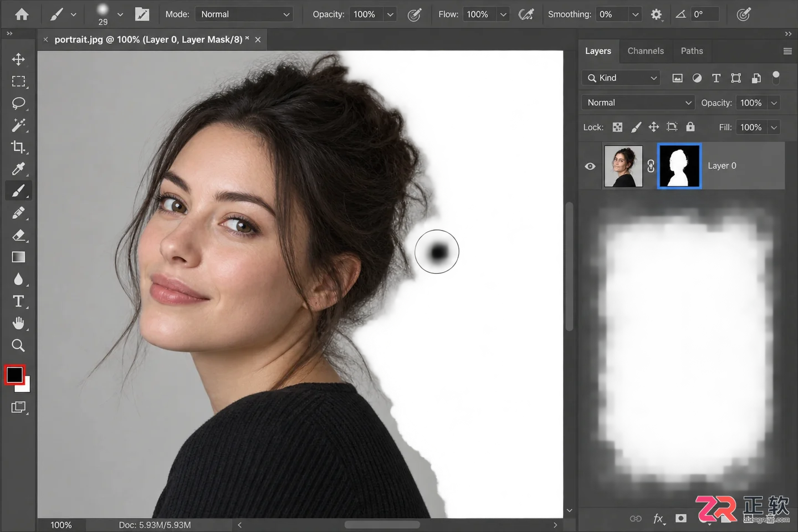Toggle filter for pixel layers
Screen dimensions: 798x532
677,78
